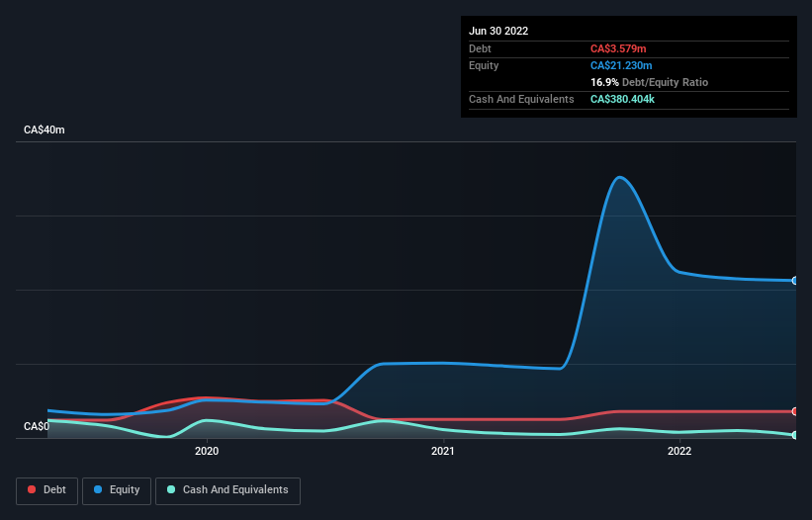Screen dimensions: 812x520
Task: Click the 2022 axis label
Action: click(679, 451)
